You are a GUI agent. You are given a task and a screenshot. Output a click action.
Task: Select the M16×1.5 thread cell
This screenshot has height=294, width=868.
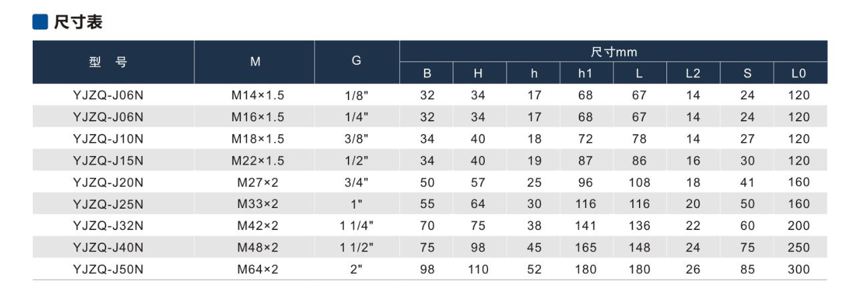(258, 117)
